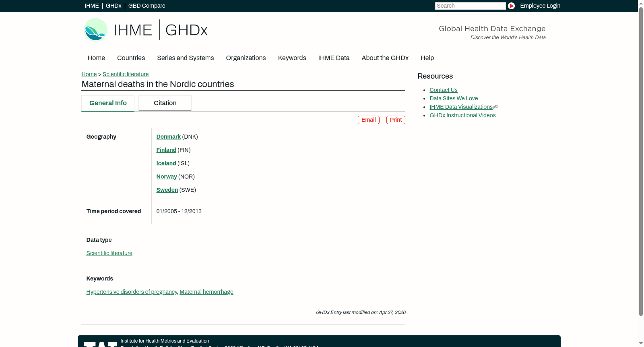The image size is (644, 347).
Task: Click the 'Resources' sidebar heading
Action: (435, 76)
